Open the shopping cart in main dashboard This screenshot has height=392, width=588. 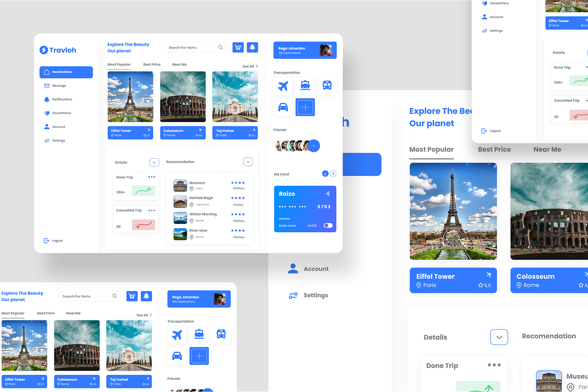238,48
